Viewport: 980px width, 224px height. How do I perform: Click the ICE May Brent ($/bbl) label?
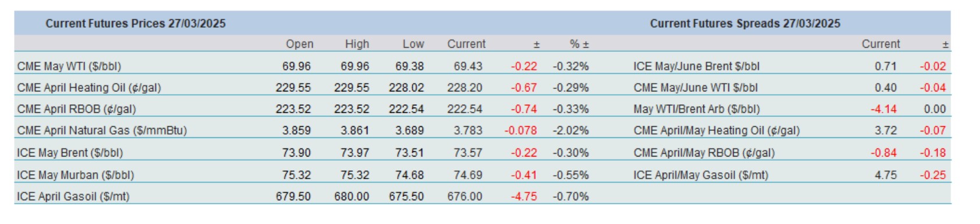point(70,153)
